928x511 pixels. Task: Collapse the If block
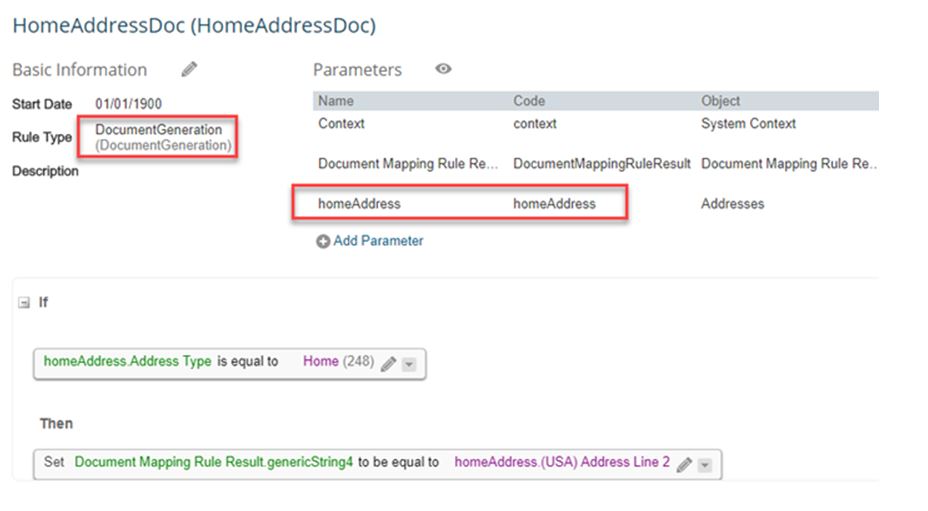[x=24, y=303]
